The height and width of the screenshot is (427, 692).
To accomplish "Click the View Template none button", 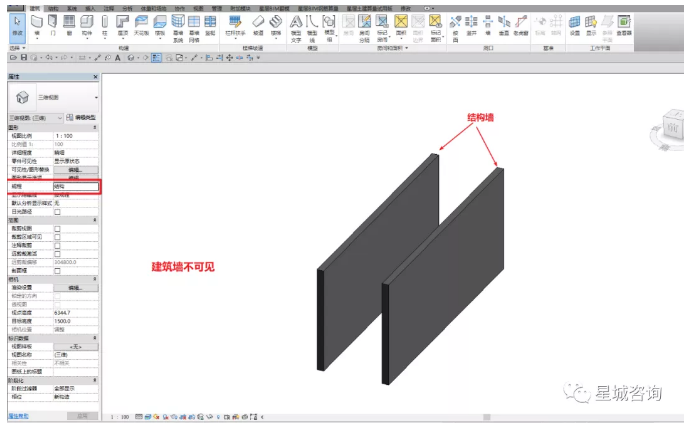I will [75, 347].
